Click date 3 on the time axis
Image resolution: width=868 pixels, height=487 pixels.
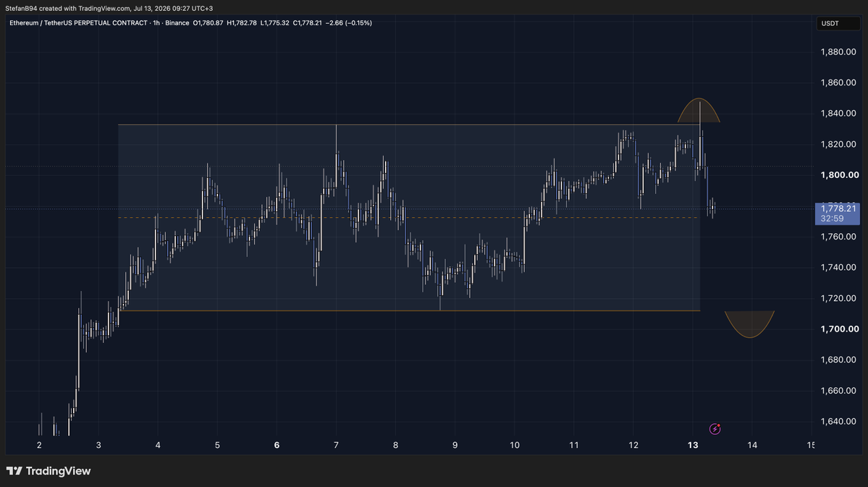[98, 445]
